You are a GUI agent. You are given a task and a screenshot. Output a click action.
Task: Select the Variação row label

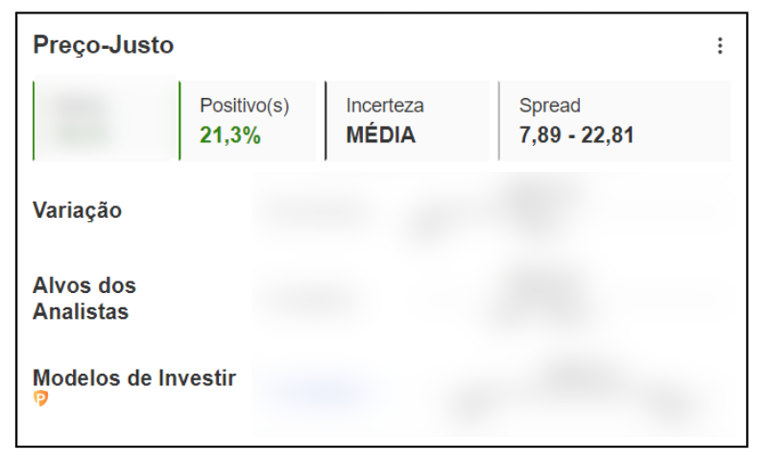(77, 211)
